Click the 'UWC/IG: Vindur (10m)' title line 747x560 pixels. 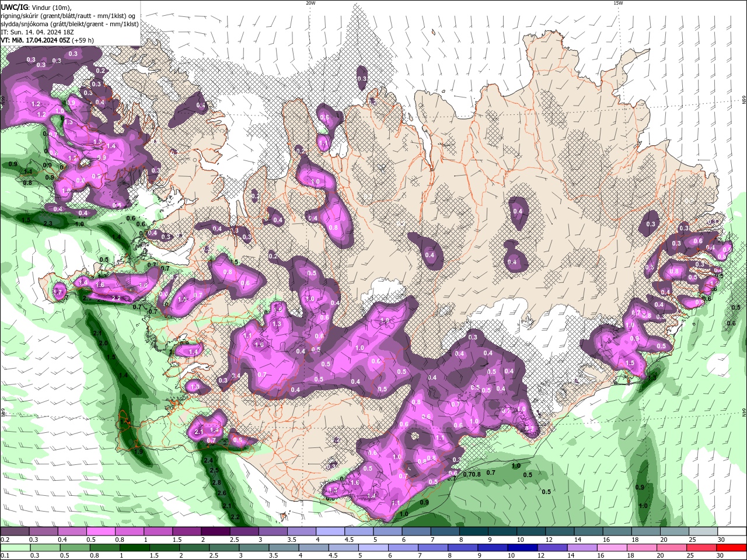pos(36,7)
